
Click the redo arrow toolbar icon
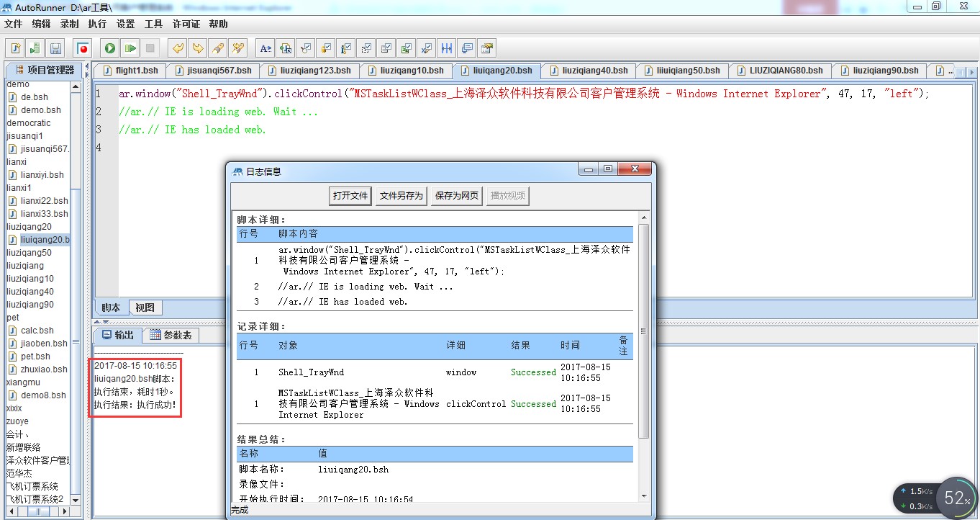(x=197, y=48)
